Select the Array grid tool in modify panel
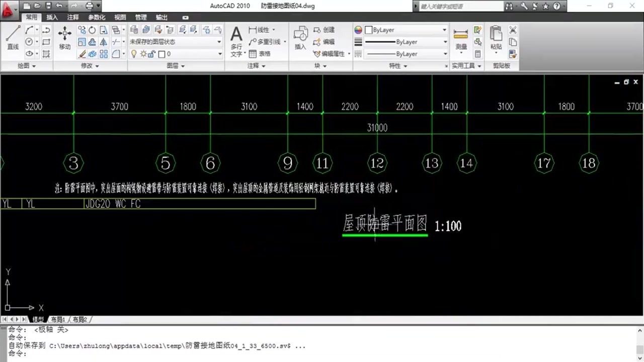This screenshot has height=362, width=644. coord(104,54)
